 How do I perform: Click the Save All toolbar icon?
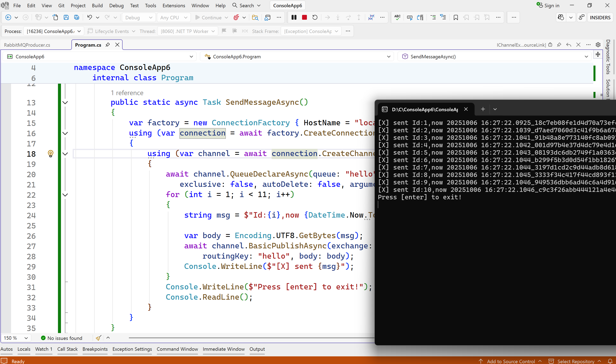pos(76,17)
